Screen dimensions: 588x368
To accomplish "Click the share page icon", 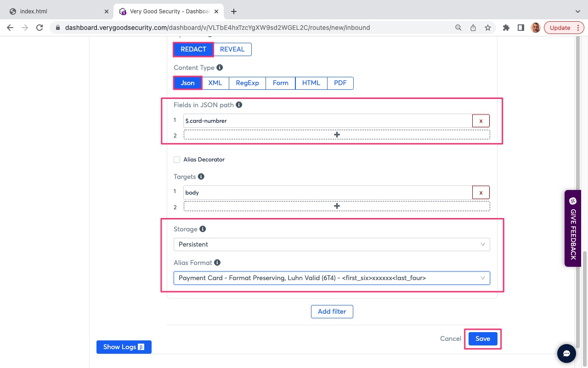I will tap(473, 28).
